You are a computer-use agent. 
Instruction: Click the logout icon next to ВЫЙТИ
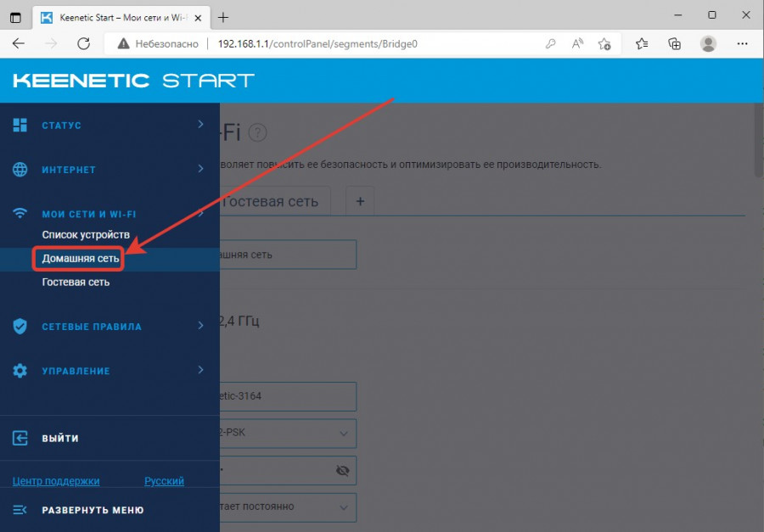[x=20, y=438]
